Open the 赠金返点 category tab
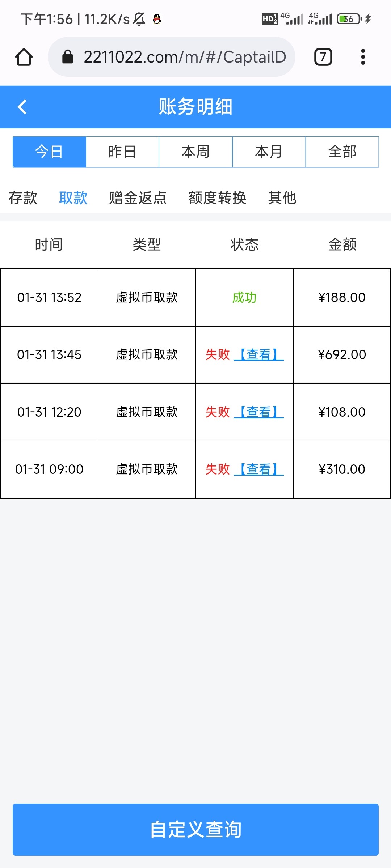391x868 pixels. click(138, 198)
